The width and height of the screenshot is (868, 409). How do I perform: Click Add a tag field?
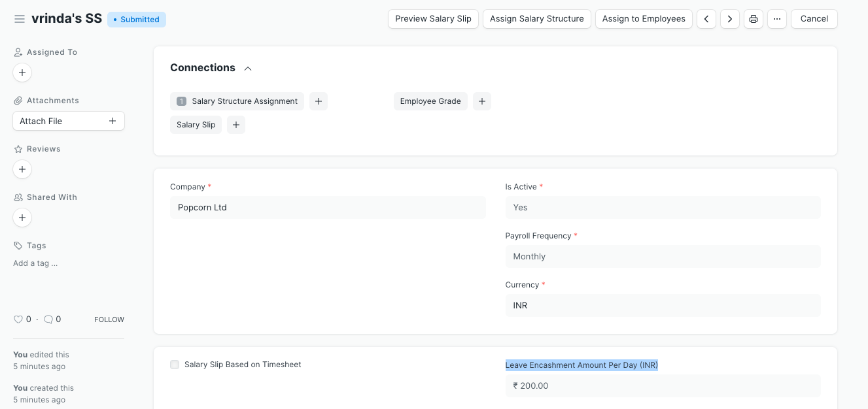pos(35,263)
